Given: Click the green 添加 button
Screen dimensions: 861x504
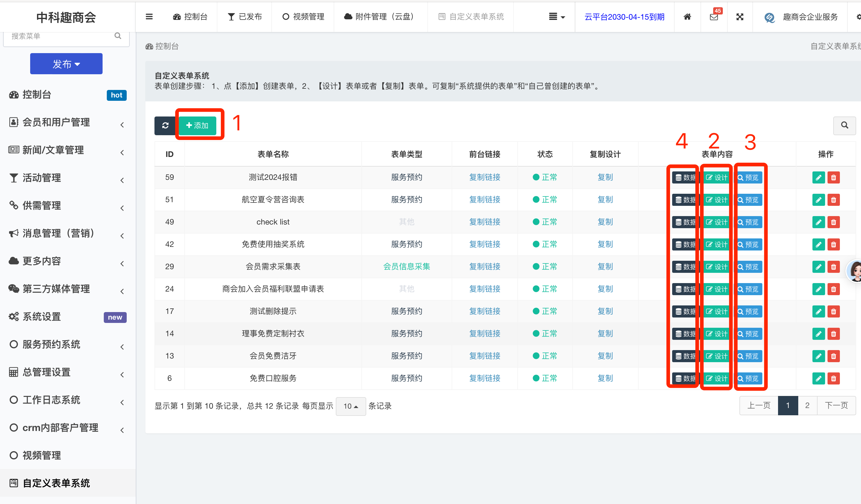Looking at the screenshot, I should pos(197,126).
